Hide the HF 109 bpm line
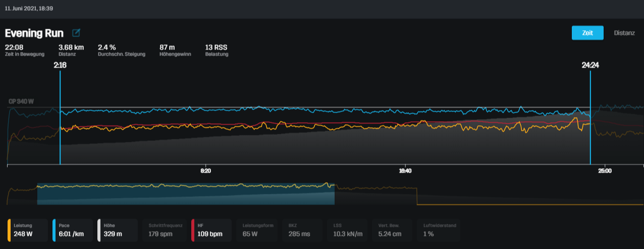 210,230
